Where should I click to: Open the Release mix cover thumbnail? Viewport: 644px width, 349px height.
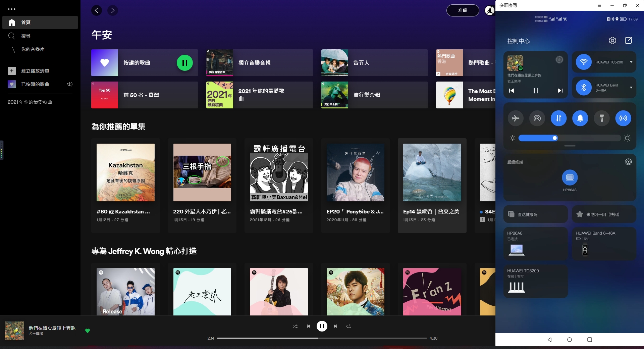pos(125,292)
